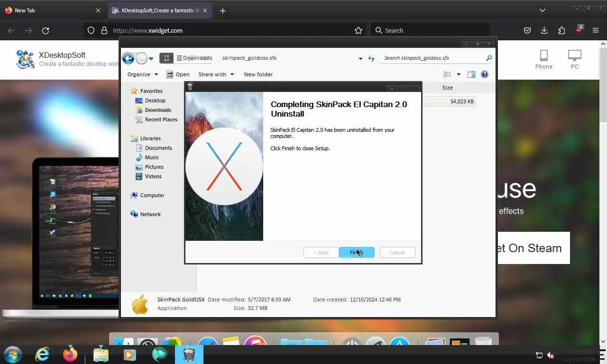This screenshot has height=364, width=607.
Task: Reload the xwidget.com page
Action: coord(46,30)
